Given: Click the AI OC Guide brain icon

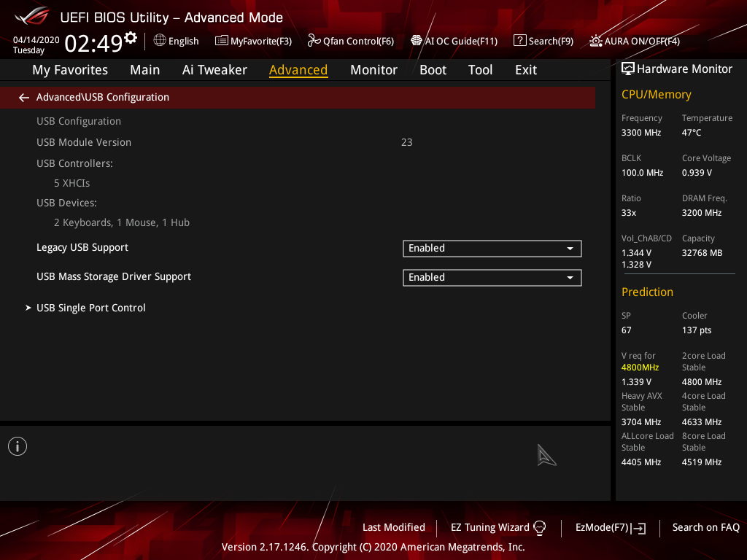Looking at the screenshot, I should coord(417,41).
